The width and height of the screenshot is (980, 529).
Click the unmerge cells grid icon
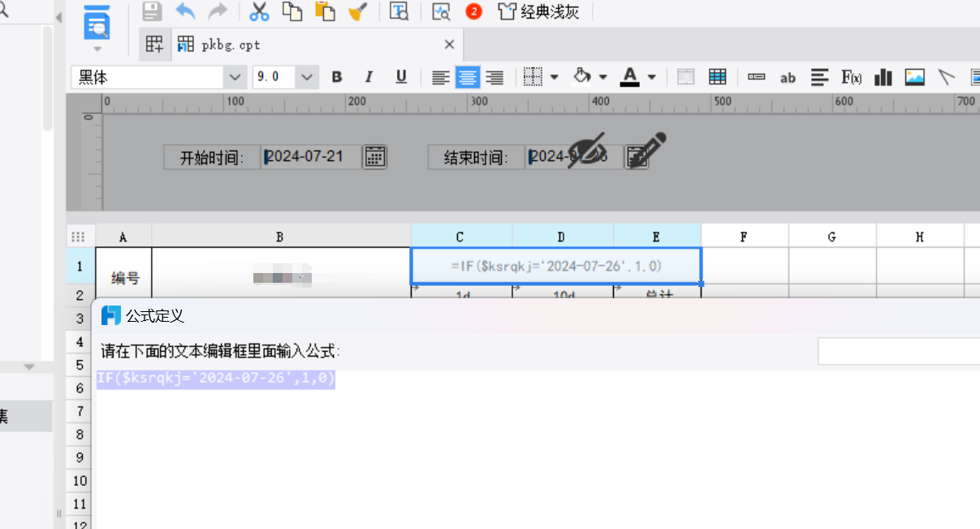click(x=717, y=77)
